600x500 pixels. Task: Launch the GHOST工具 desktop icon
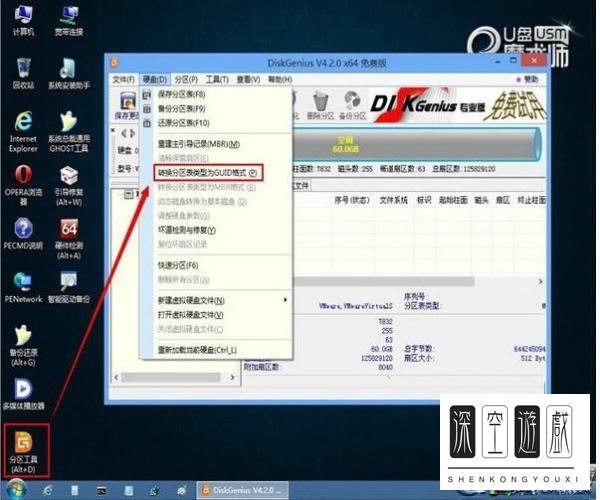[x=69, y=132]
